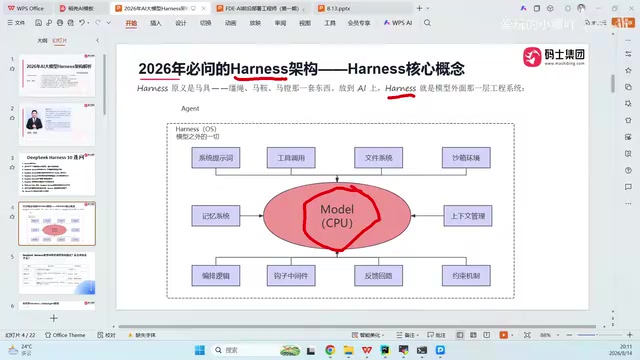This screenshot has height=360, width=640.
Task: Click the Office Theme status bar button
Action: click(x=65, y=335)
